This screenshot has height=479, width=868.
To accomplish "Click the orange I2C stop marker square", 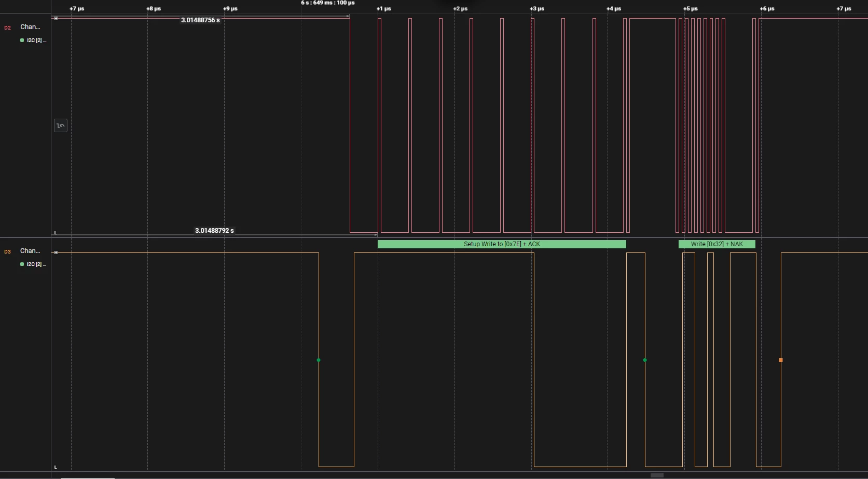I will [x=781, y=360].
